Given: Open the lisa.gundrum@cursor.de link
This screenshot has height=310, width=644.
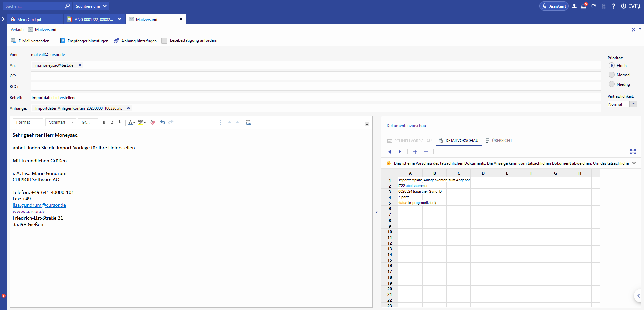Looking at the screenshot, I should tap(39, 205).
